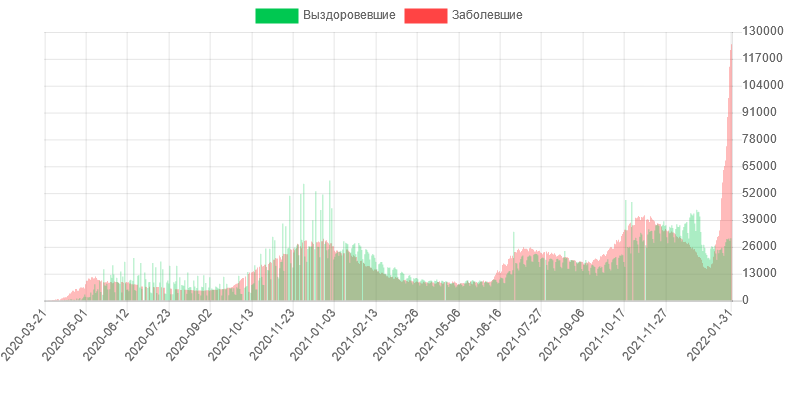This screenshot has width=790, height=400.
Task: Click the 2020-07-23 x-axis date label
Action: [149, 335]
